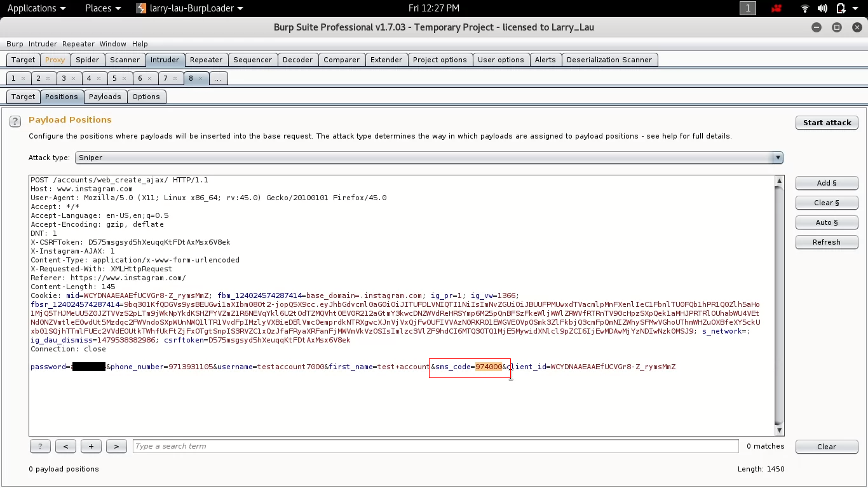
Task: Click the Start attack button
Action: pyautogui.click(x=827, y=123)
